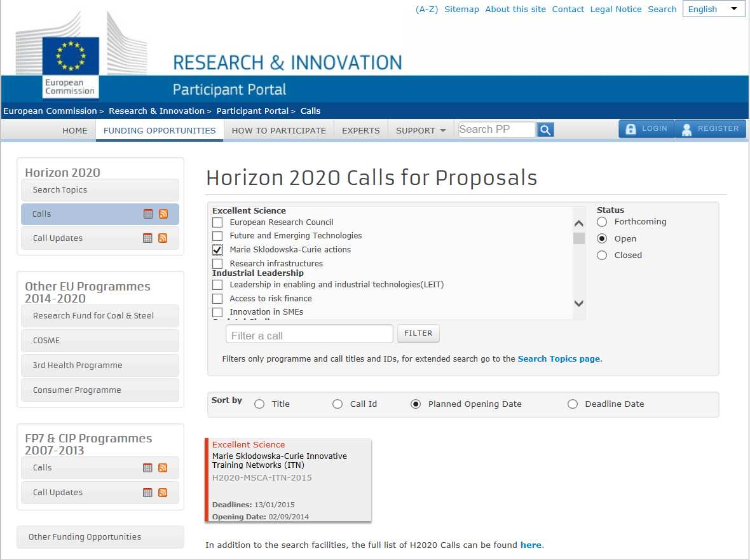Open the COSME programme entry
Image resolution: width=750 pixels, height=560 pixels.
[100, 341]
